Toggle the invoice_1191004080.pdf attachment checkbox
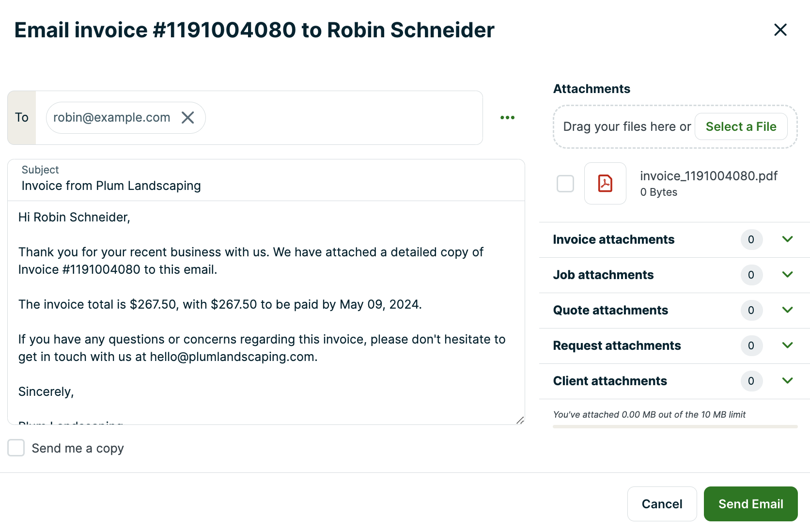Image resolution: width=810 pixels, height=532 pixels. [x=565, y=184]
